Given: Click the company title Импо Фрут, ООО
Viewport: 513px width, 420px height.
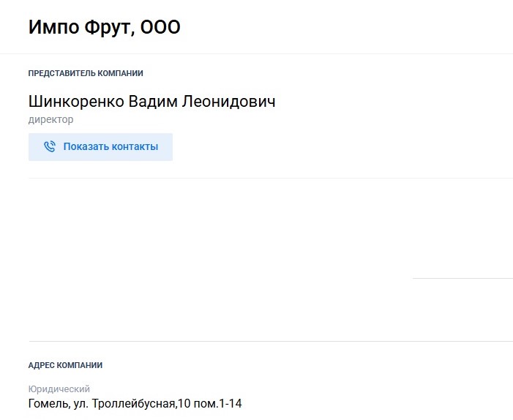Looking at the screenshot, I should 105,27.
